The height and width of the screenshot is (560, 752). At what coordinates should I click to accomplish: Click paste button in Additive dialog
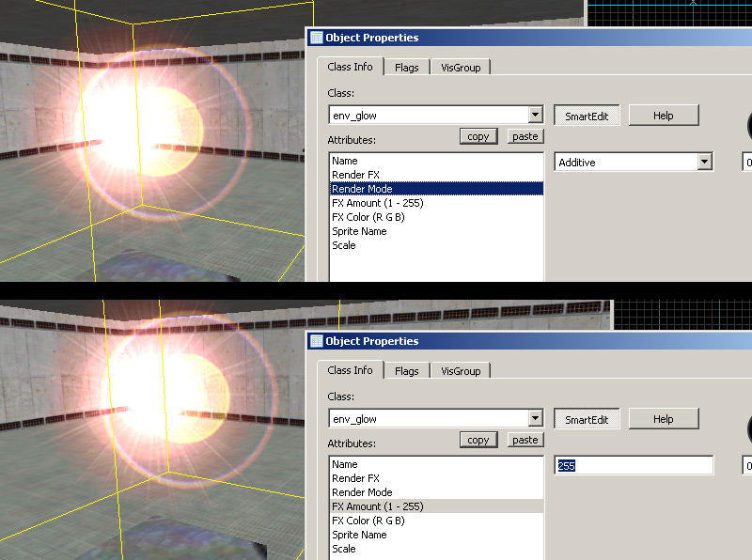click(x=525, y=136)
